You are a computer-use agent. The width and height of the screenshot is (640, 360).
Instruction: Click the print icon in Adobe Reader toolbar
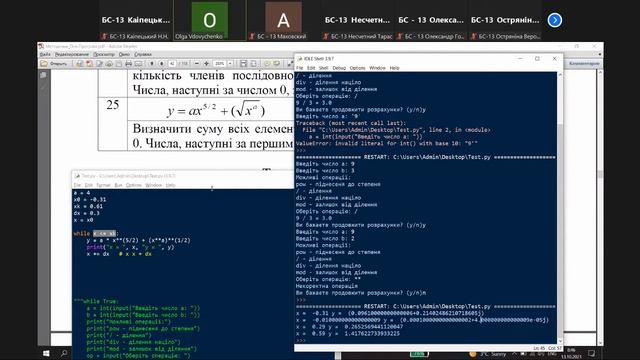(x=129, y=64)
